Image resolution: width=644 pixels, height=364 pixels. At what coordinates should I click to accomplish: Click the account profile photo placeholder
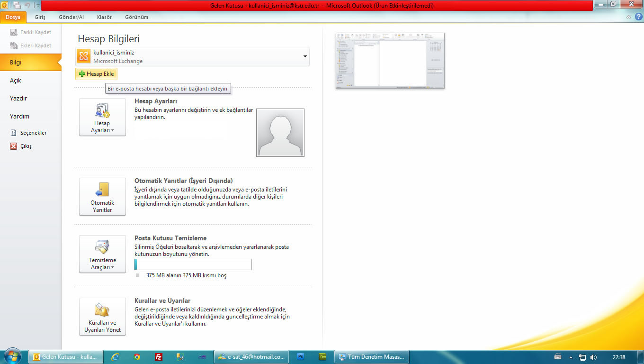pos(280,133)
